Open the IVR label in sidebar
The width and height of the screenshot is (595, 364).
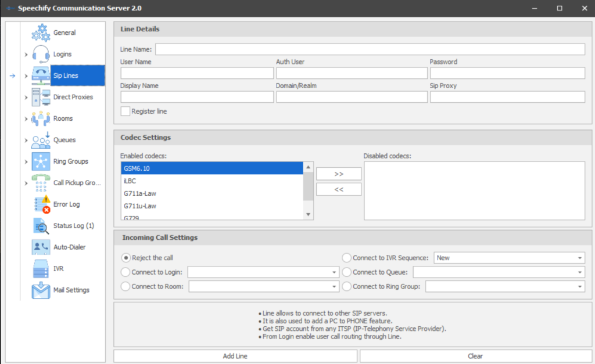point(59,268)
